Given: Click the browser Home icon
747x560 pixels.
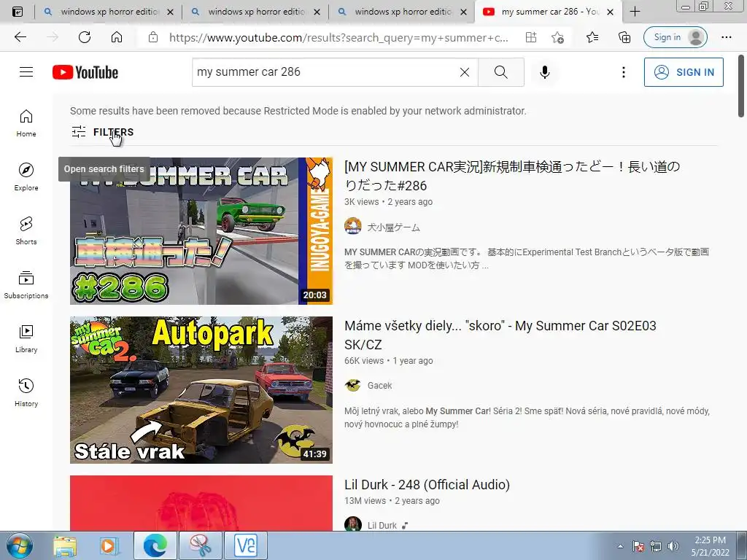Looking at the screenshot, I should pos(117,37).
